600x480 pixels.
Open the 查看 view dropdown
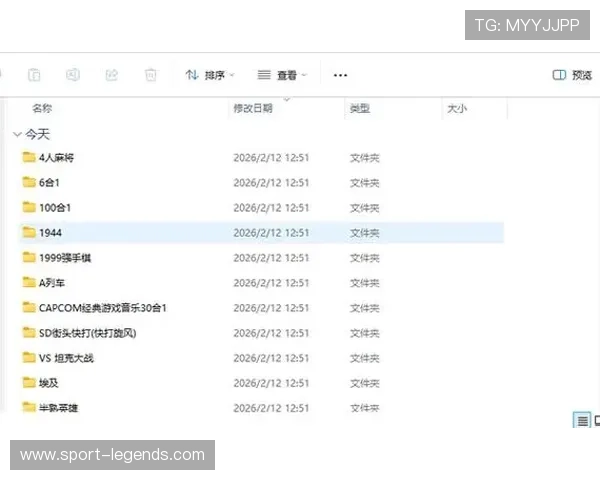click(282, 75)
